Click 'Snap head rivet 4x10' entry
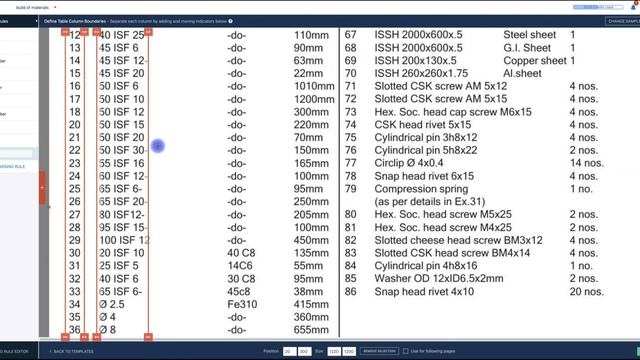The width and height of the screenshot is (640, 360). pos(424,291)
